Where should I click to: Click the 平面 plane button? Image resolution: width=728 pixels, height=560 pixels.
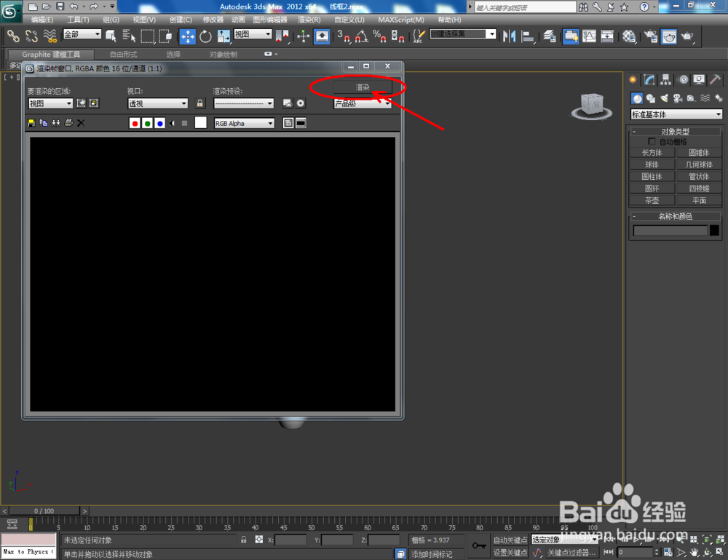click(x=699, y=200)
